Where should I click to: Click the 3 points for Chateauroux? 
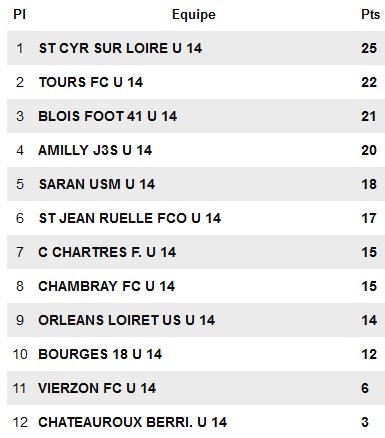point(365,422)
